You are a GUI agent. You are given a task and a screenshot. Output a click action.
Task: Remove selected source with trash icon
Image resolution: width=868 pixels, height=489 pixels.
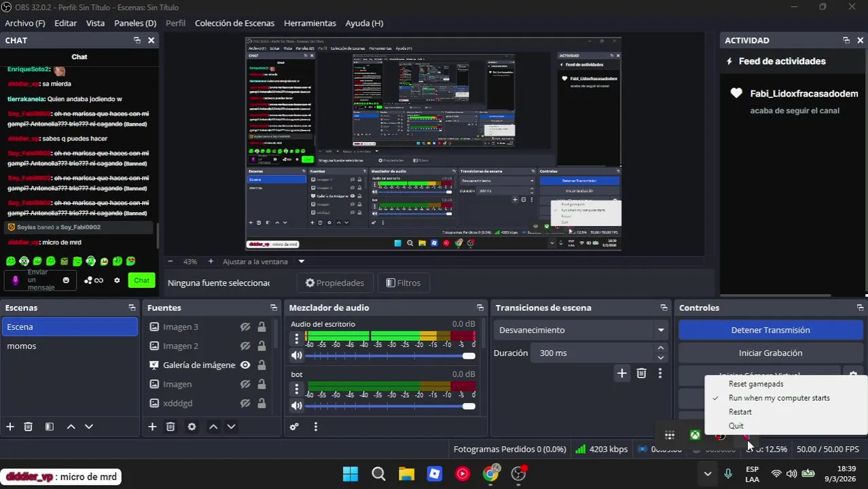pos(170,427)
